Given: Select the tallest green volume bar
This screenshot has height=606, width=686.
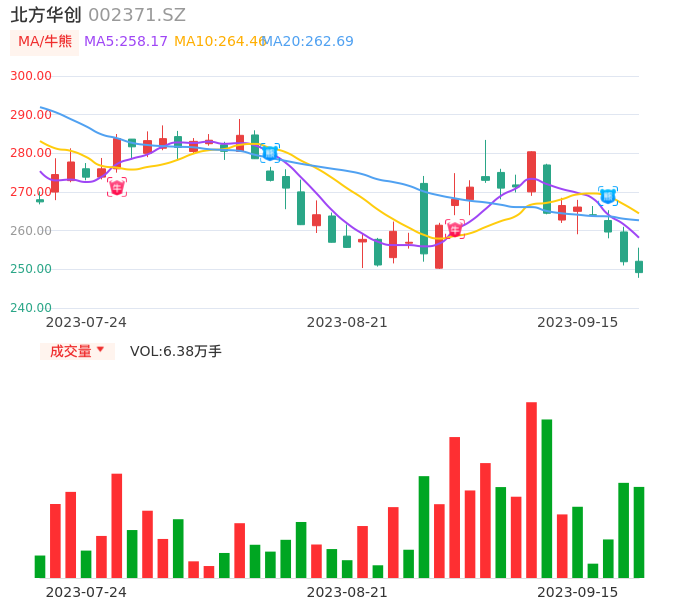Looking at the screenshot, I should (x=547, y=498).
